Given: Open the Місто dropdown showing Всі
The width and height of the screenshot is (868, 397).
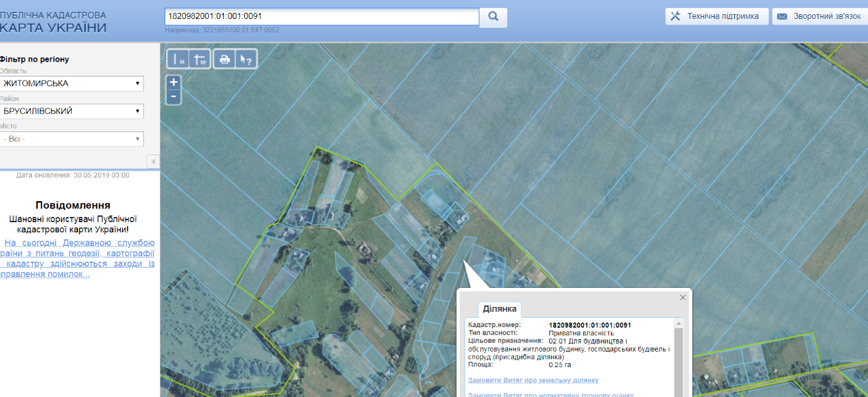Looking at the screenshot, I should click(71, 139).
